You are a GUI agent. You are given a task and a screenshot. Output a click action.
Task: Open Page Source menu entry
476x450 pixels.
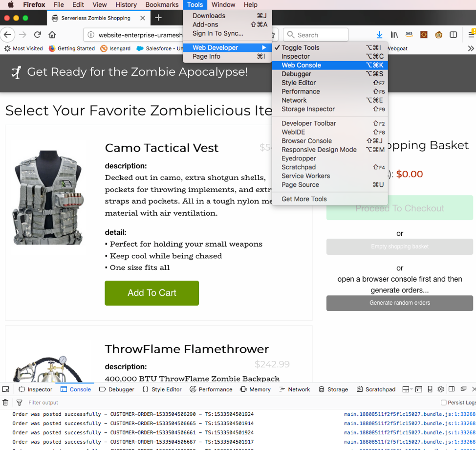point(330,185)
